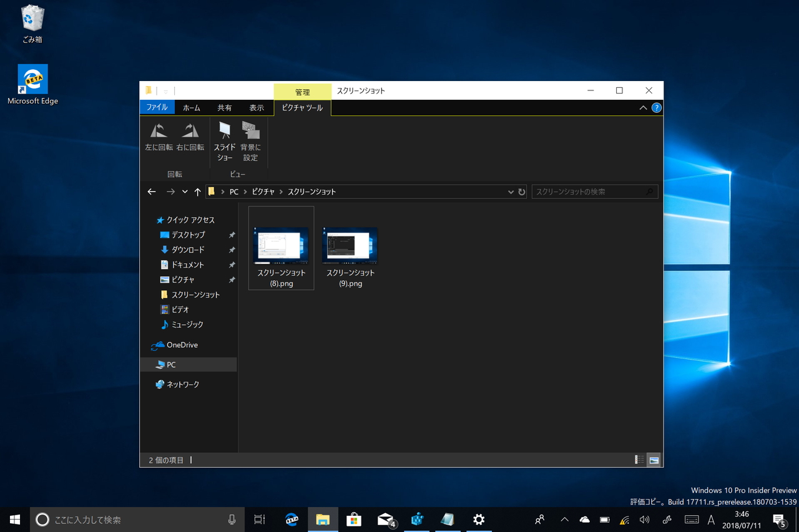Click the スクリーンショットの検索 search box
The image size is (799, 532).
[x=595, y=191]
